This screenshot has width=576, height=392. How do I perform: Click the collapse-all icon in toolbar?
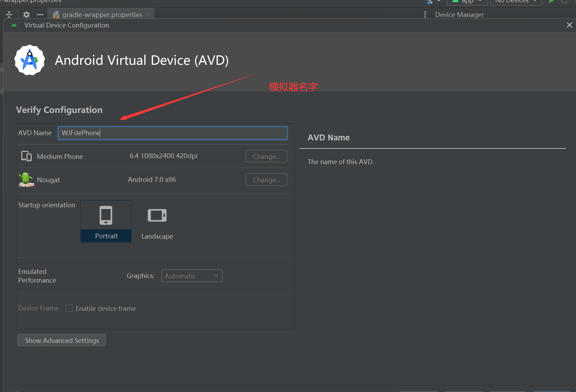(x=9, y=15)
